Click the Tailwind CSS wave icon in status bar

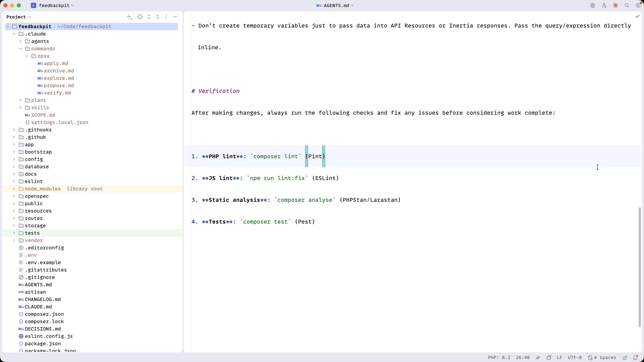click(x=538, y=357)
